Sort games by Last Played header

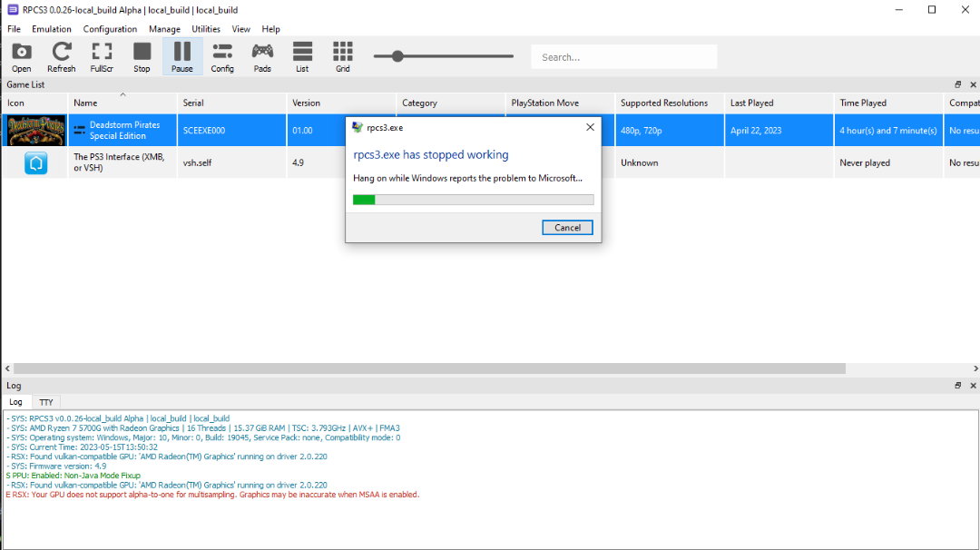coord(751,103)
